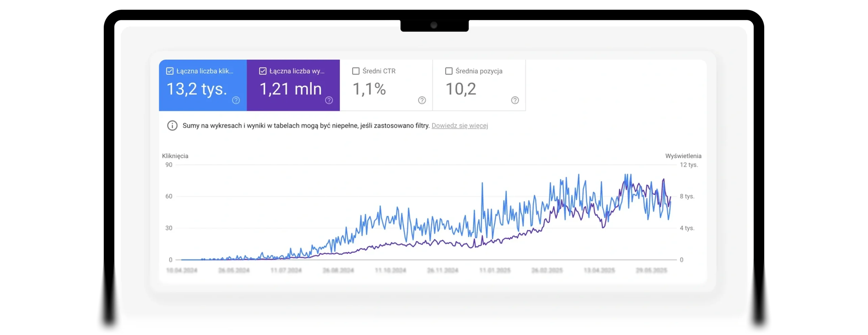Click the help icon on the total clicks card
This screenshot has width=868, height=335.
click(x=236, y=100)
